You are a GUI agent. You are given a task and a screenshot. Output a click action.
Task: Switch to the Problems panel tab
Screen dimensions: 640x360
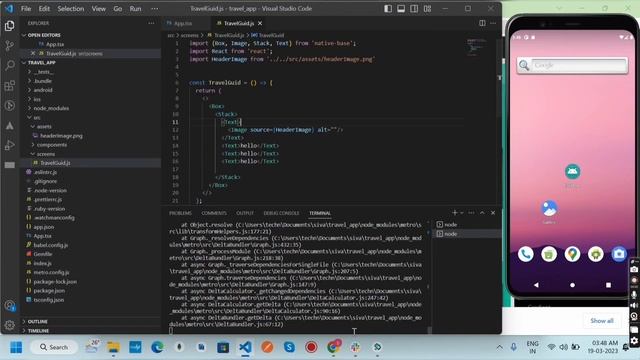(180, 213)
